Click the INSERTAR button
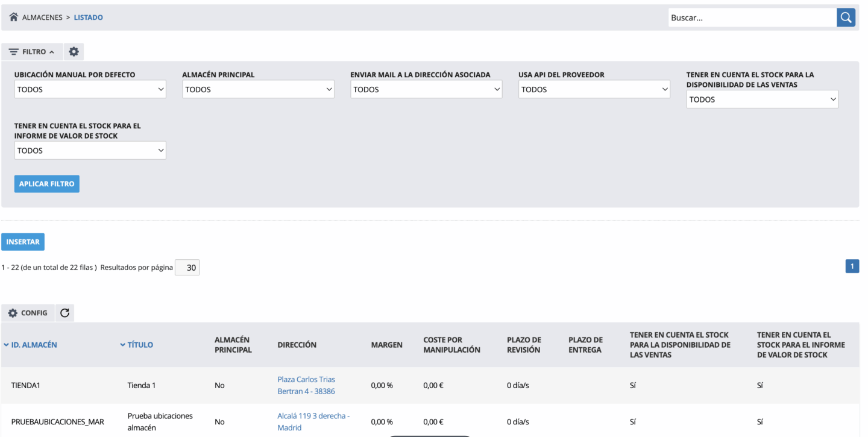 point(23,242)
